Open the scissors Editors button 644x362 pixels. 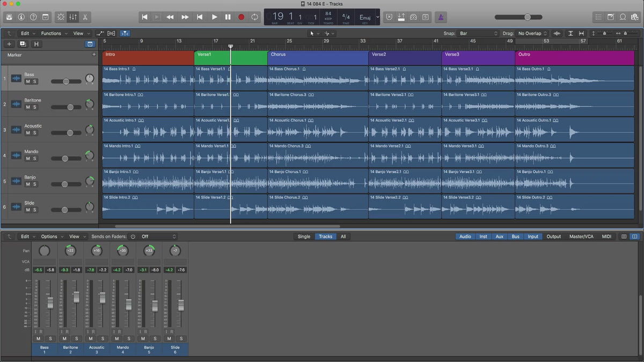[x=85, y=17]
